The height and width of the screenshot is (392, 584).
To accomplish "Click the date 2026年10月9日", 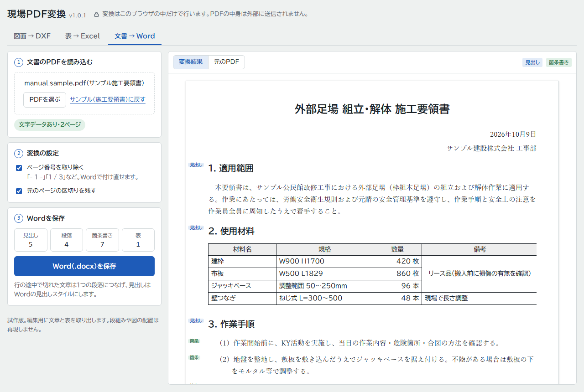I will 513,134.
